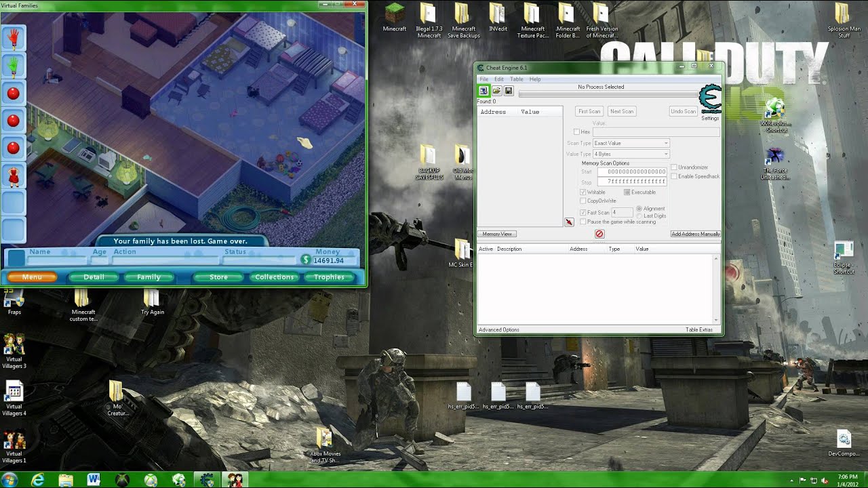Screen dimensions: 868x488
Task: Open the Family tab in Virtual Families
Action: tap(149, 277)
